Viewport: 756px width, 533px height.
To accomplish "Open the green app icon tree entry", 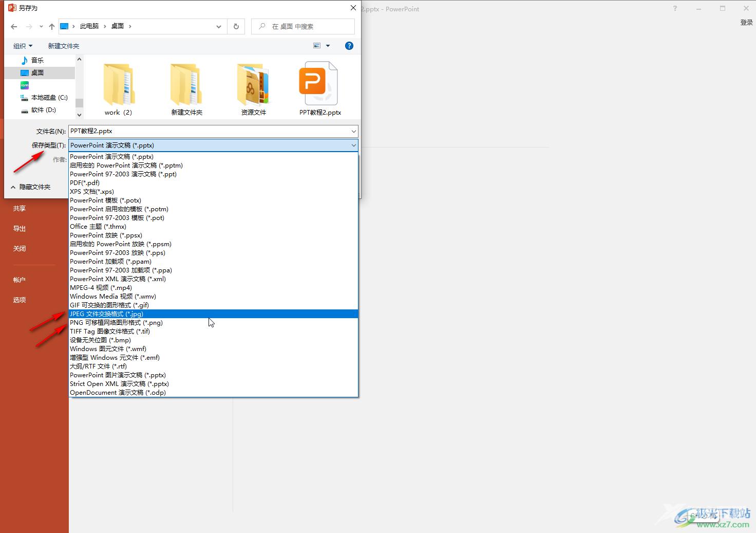I will tap(25, 85).
